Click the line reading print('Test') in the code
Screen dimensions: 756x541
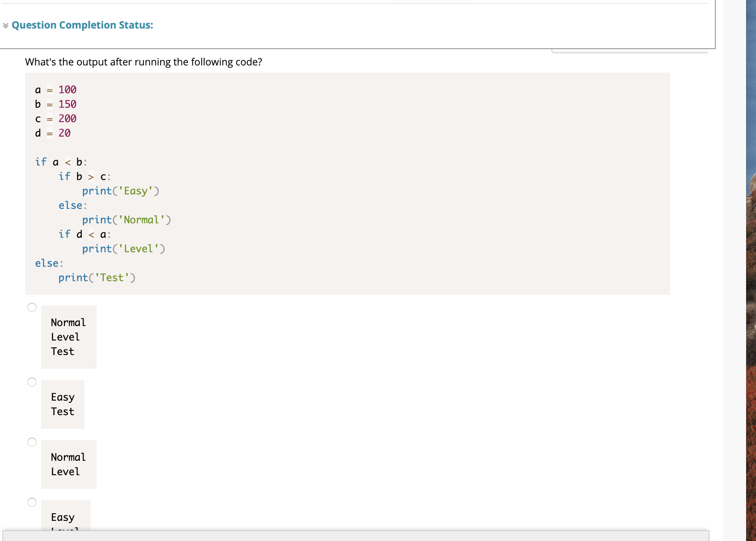tap(97, 277)
